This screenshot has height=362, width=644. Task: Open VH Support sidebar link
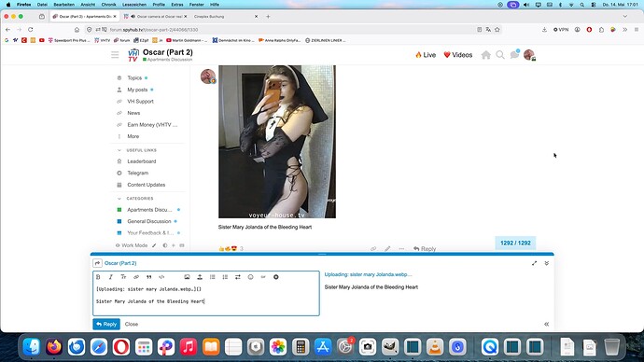pos(140,102)
